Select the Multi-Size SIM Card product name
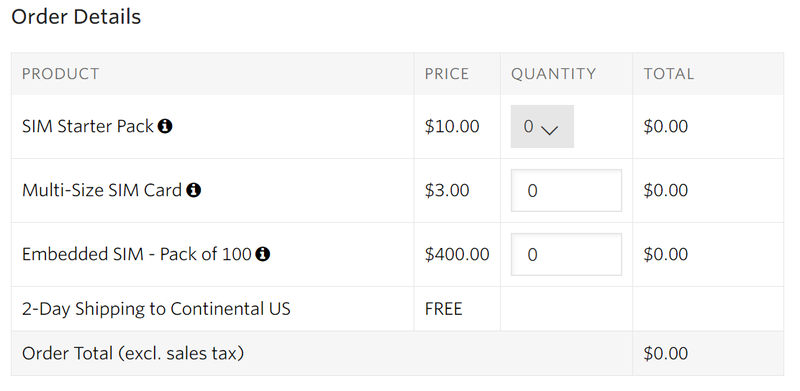800x391 pixels. click(102, 190)
